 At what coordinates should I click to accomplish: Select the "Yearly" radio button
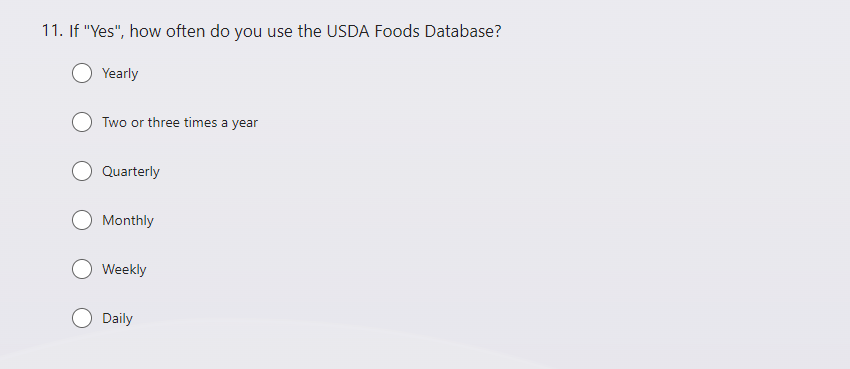[x=82, y=73]
